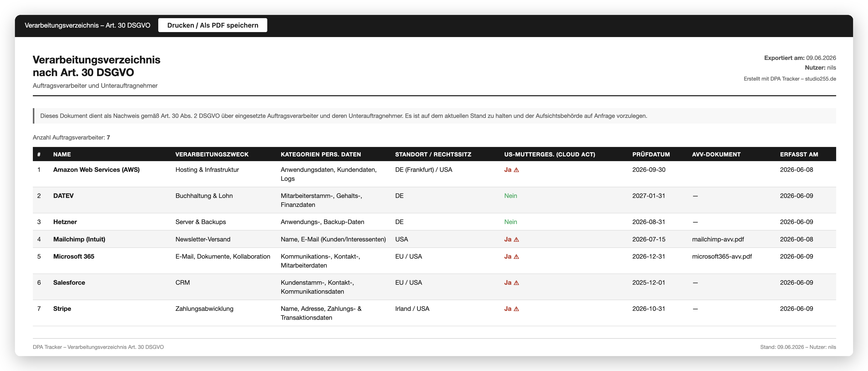The height and width of the screenshot is (371, 868).
Task: Click Prüfdatum 2026-12-31
Action: pyautogui.click(x=649, y=256)
